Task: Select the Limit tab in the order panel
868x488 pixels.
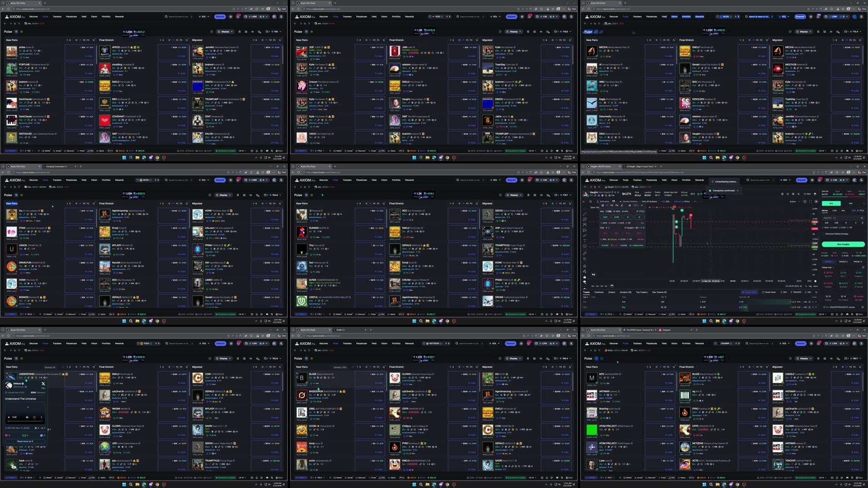Action: coord(834,211)
